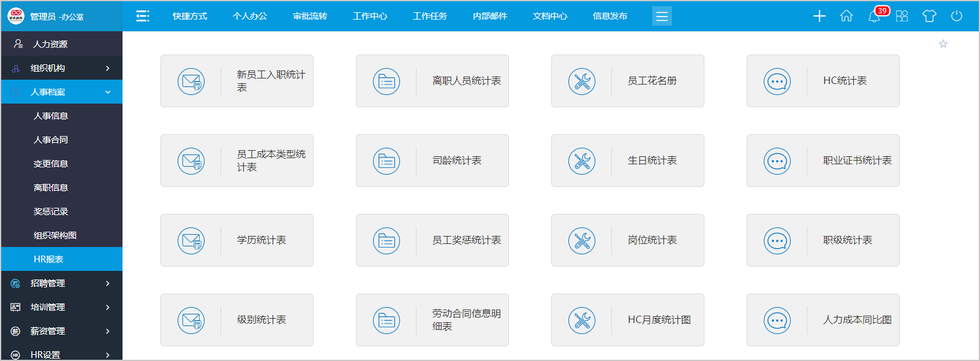Open the 信息发布 top menu
The image size is (980, 361).
(x=610, y=16)
